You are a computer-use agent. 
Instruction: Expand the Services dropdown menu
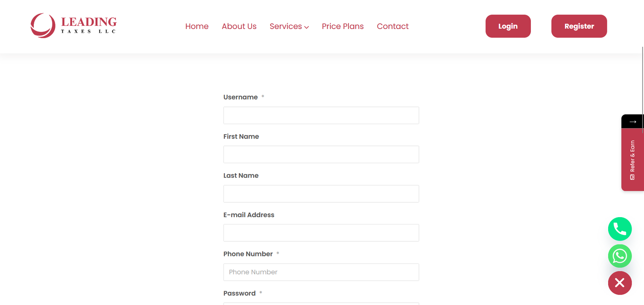pos(289,26)
